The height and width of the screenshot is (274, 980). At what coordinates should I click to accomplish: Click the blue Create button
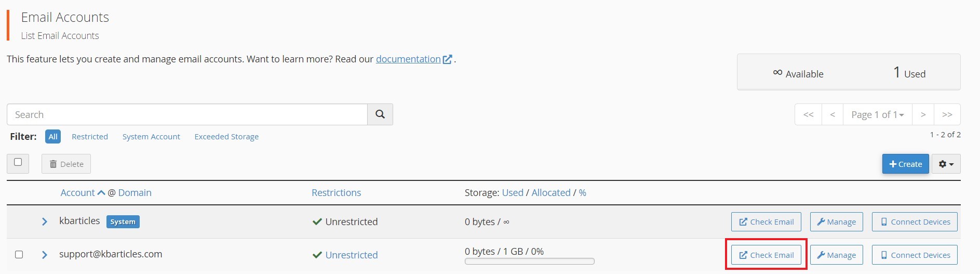click(905, 164)
